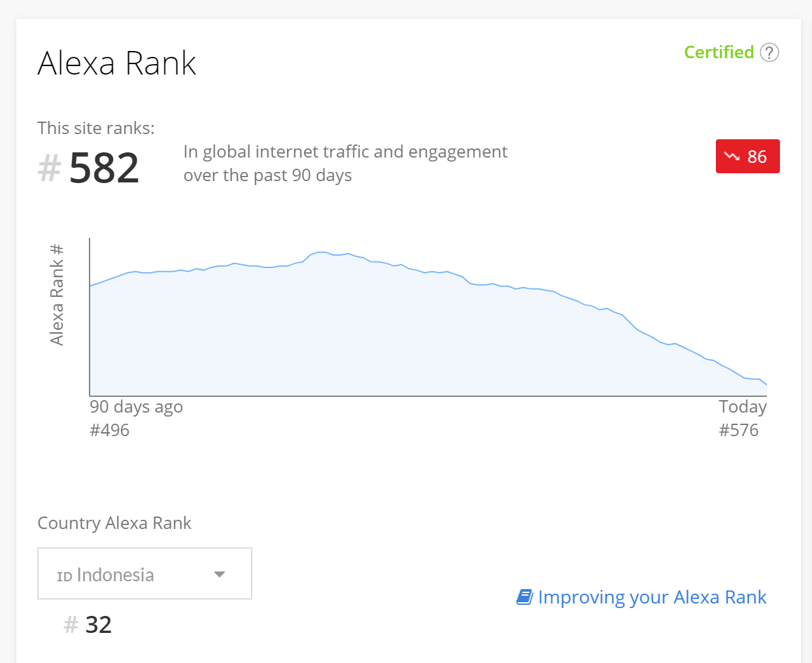Open the Indonesia country dropdown

(x=144, y=573)
